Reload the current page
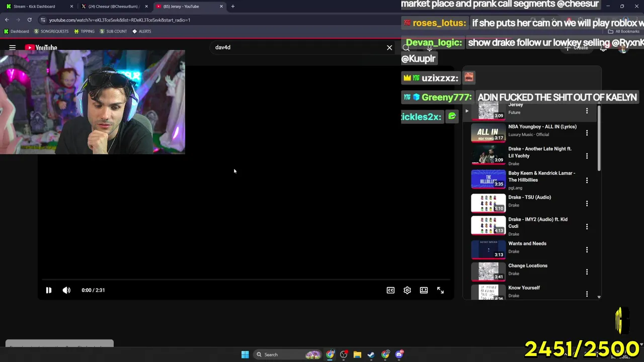 pos(30,20)
